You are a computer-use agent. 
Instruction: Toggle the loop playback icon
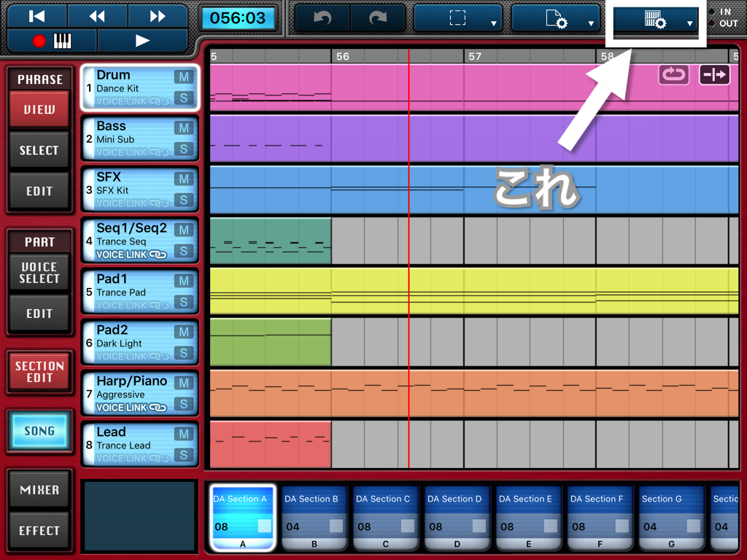tap(673, 74)
